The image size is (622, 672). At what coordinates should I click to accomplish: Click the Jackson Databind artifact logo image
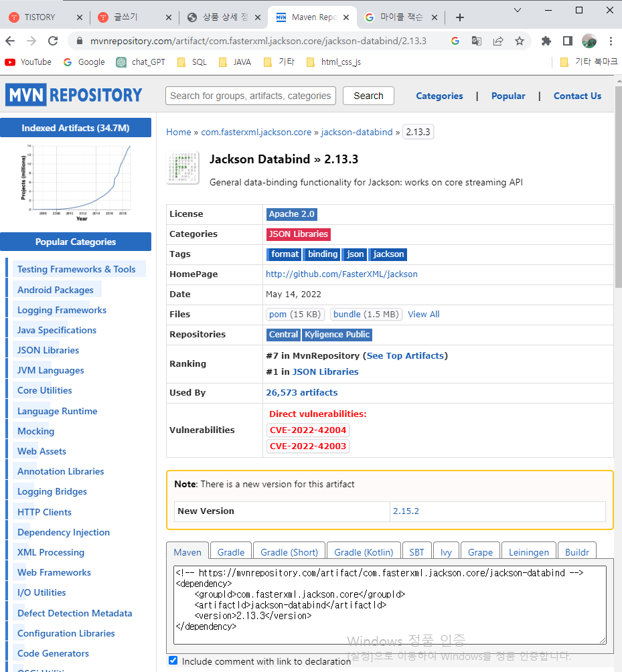[183, 168]
